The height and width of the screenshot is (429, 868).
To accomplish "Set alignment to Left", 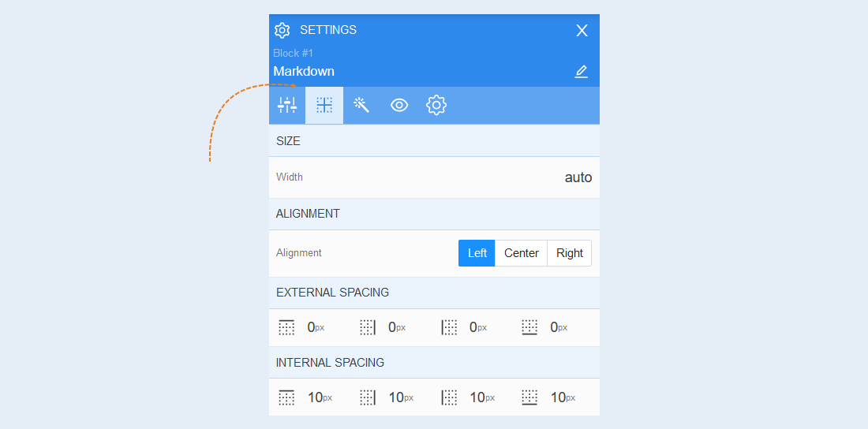I will (x=477, y=253).
